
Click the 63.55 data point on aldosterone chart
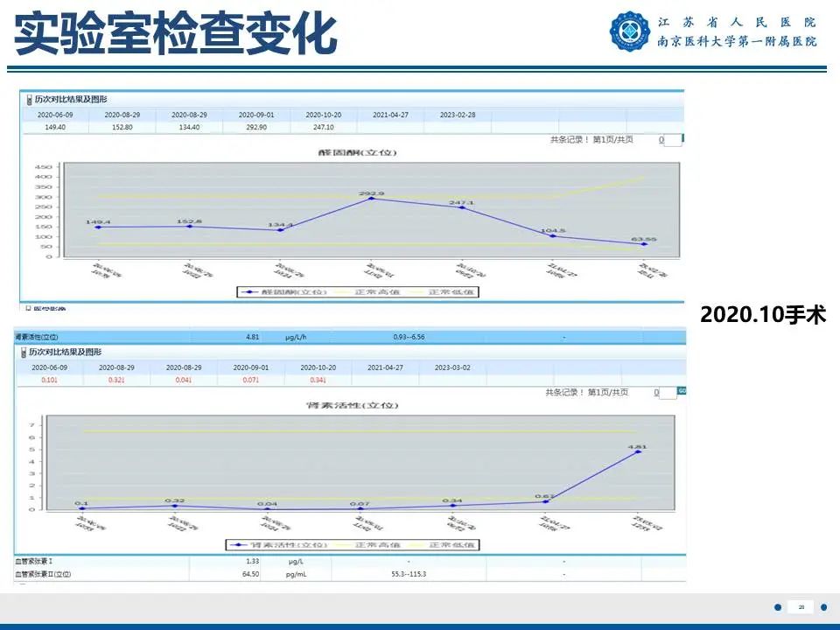[x=644, y=244]
